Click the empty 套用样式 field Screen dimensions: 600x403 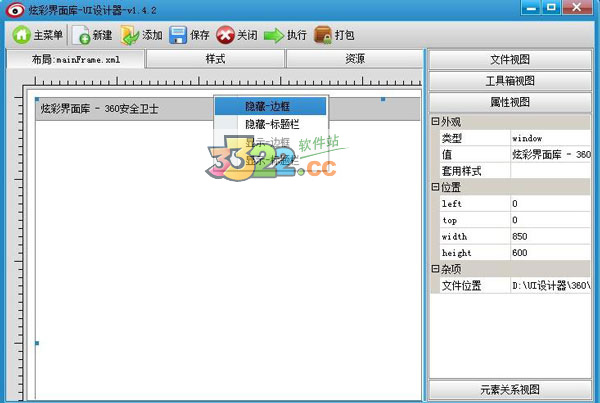tap(551, 171)
